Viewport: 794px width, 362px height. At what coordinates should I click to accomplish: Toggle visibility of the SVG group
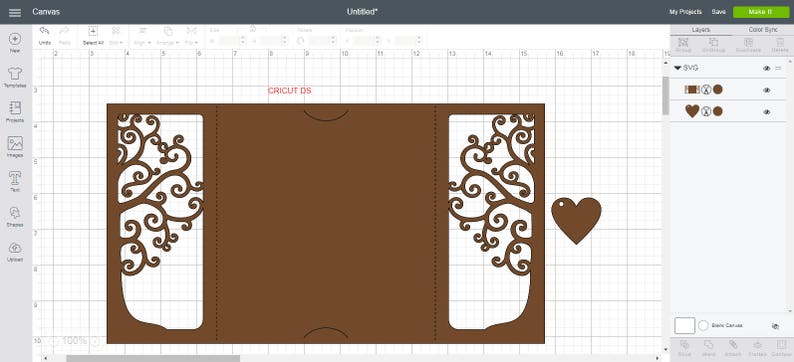[x=767, y=68]
